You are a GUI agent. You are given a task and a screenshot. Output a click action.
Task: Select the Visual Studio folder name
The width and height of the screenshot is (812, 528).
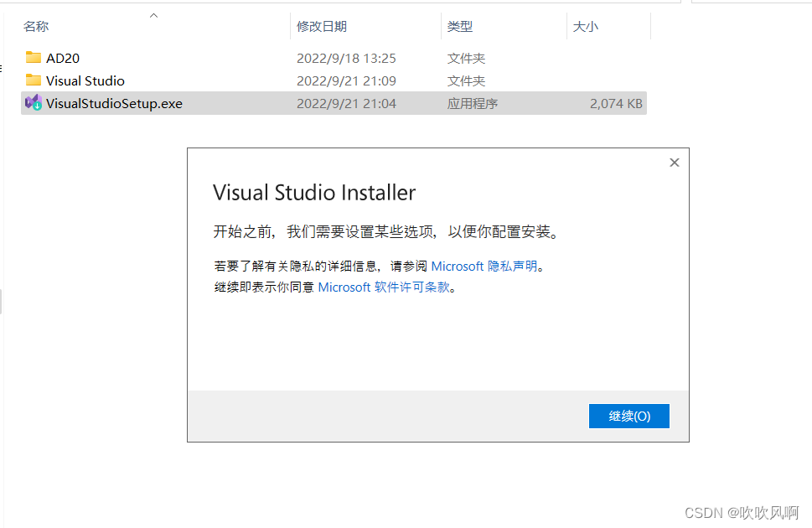[x=85, y=80]
